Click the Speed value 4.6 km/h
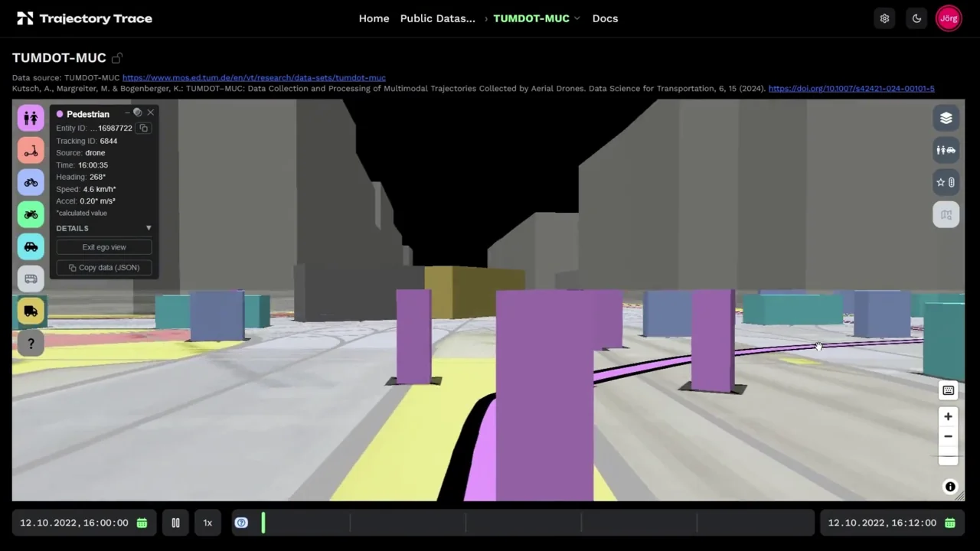 [100, 189]
